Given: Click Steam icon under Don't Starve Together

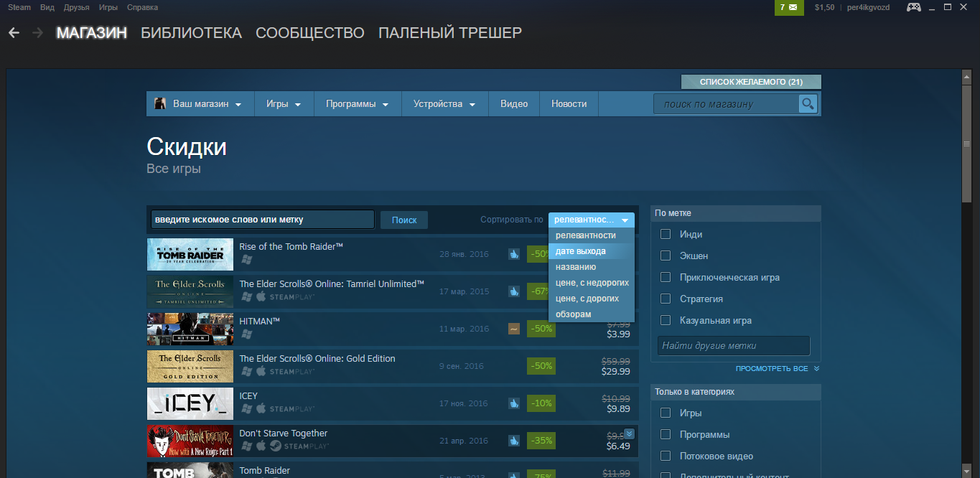Looking at the screenshot, I should click(x=275, y=446).
